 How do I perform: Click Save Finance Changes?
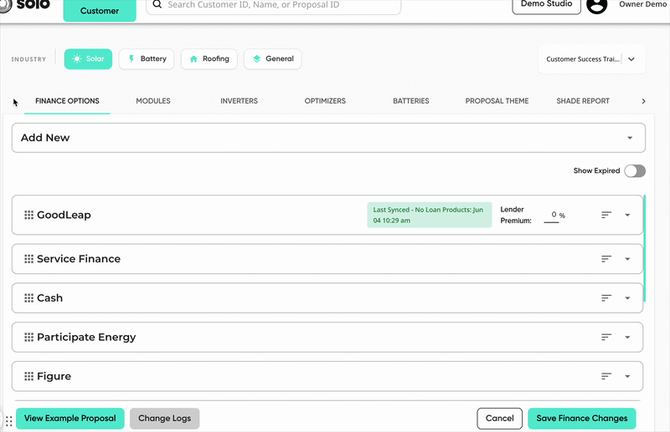click(x=582, y=418)
